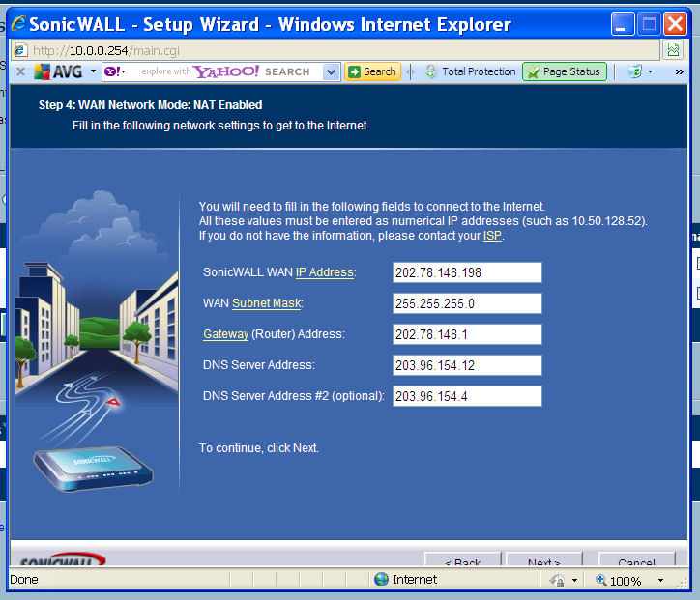The height and width of the screenshot is (600, 700).
Task: Click the Done status text
Action: click(24, 580)
